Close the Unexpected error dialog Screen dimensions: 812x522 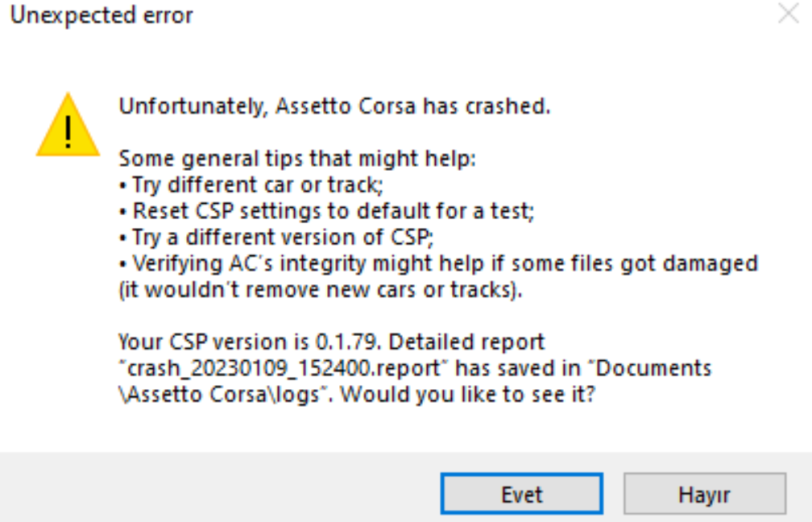[788, 14]
